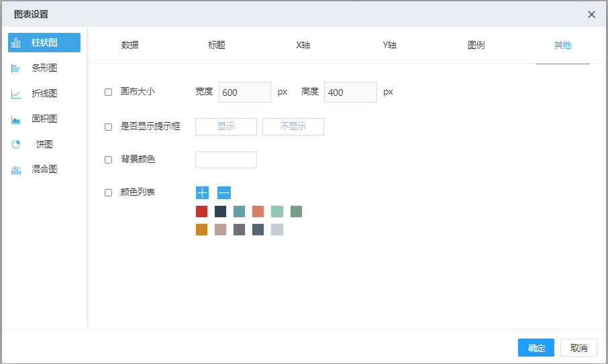Open the X轴 tab
608x364 pixels.
[x=303, y=46]
